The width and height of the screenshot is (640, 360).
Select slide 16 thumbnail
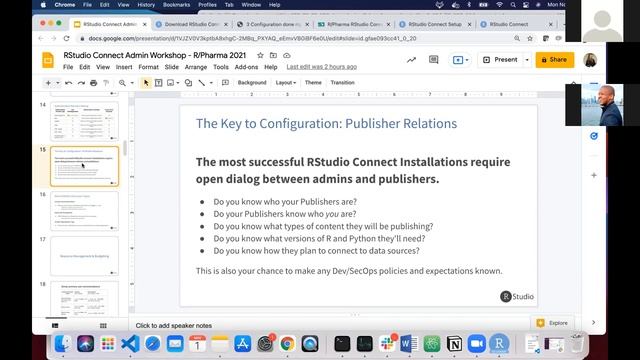(84, 211)
